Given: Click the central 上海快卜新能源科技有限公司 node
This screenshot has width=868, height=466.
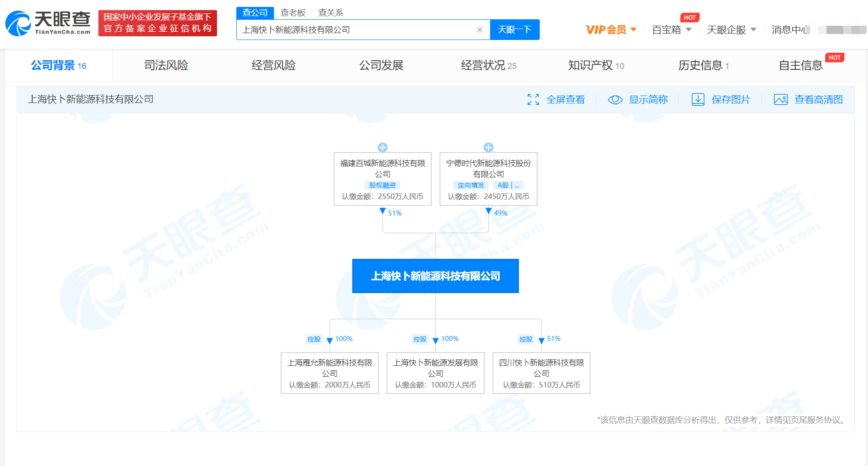Looking at the screenshot, I should click(x=435, y=276).
